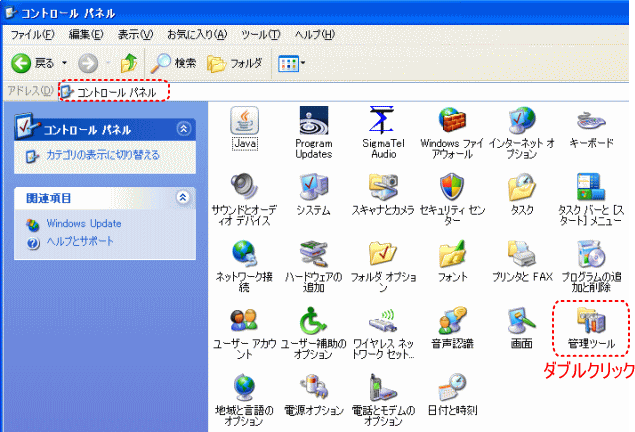Open the 表示(V) menu

[x=130, y=35]
